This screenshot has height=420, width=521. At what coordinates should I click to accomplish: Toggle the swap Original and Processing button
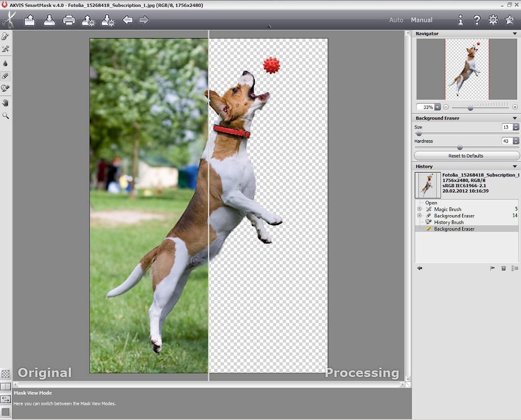(6, 399)
